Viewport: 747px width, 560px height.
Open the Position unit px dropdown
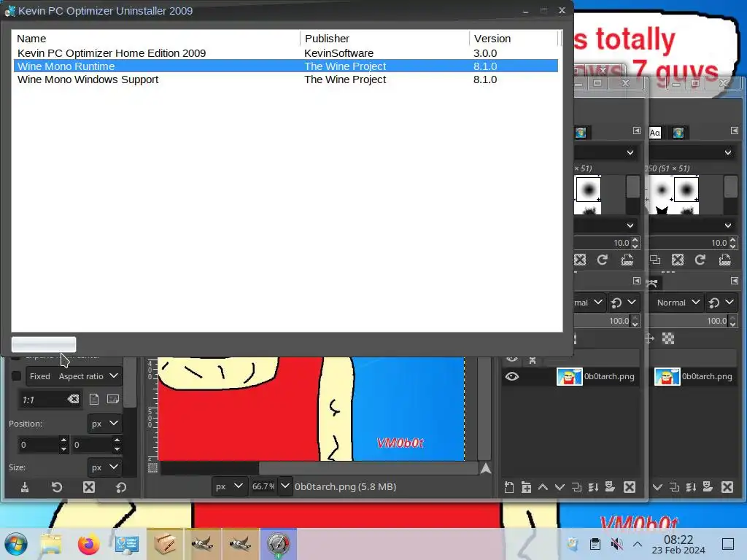click(x=104, y=424)
